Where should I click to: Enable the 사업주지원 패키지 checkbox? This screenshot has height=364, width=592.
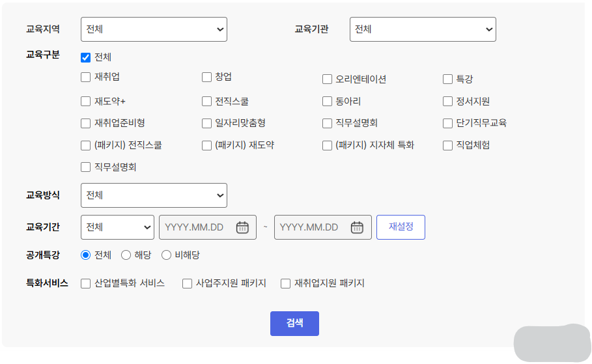click(188, 283)
